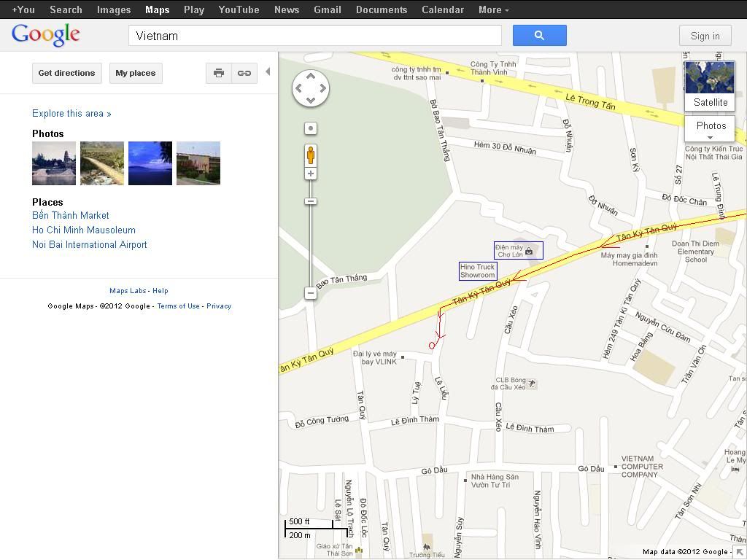Open the link-sharing chain icon
747x560 pixels.
244,74
